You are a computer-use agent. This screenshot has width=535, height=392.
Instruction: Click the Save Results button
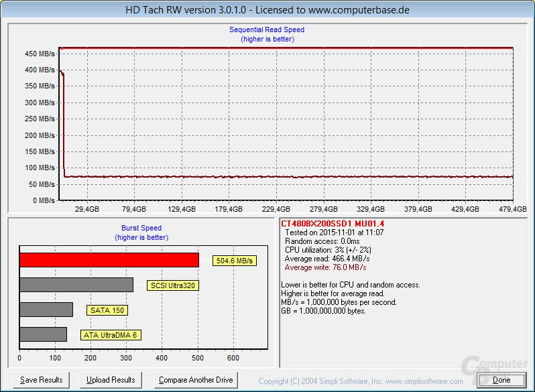(42, 380)
